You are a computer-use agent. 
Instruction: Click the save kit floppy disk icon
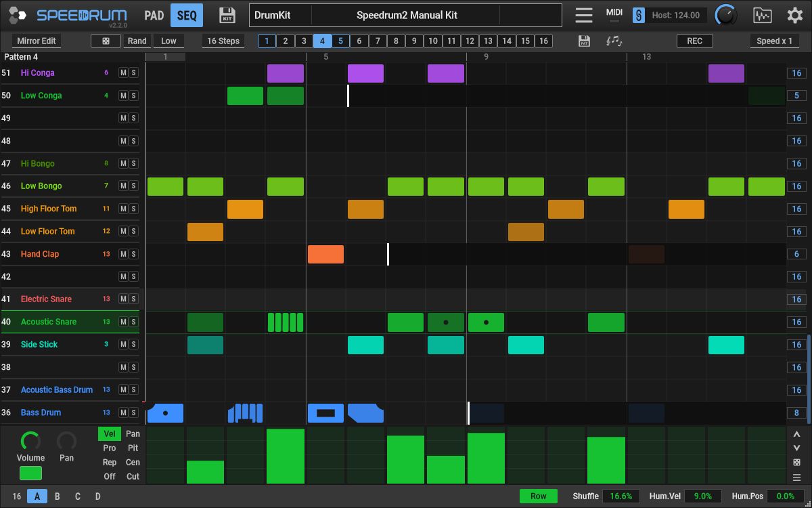tap(227, 15)
